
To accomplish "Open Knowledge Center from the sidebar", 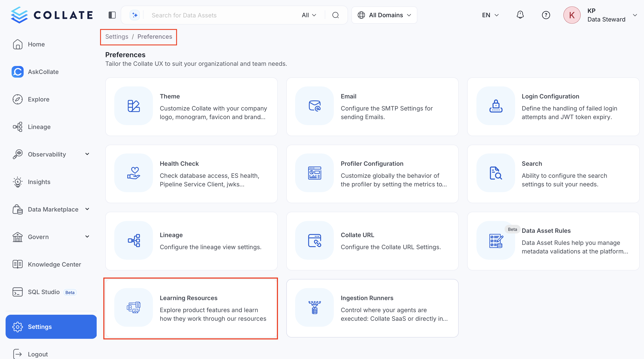I will coord(55,264).
